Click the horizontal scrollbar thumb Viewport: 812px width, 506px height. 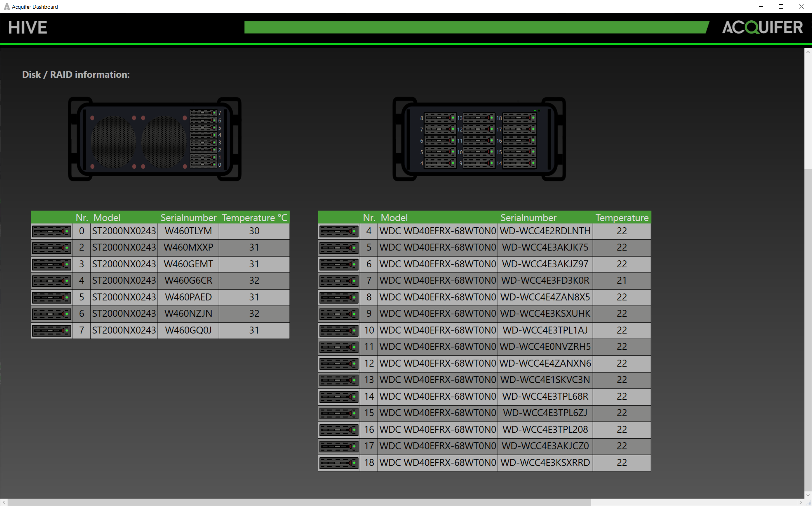click(299, 502)
